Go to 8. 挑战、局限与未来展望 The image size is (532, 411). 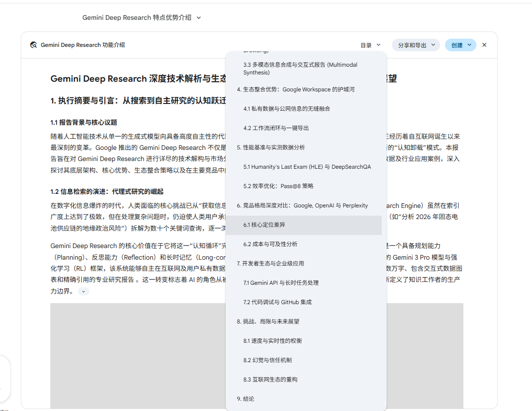(x=303, y=322)
